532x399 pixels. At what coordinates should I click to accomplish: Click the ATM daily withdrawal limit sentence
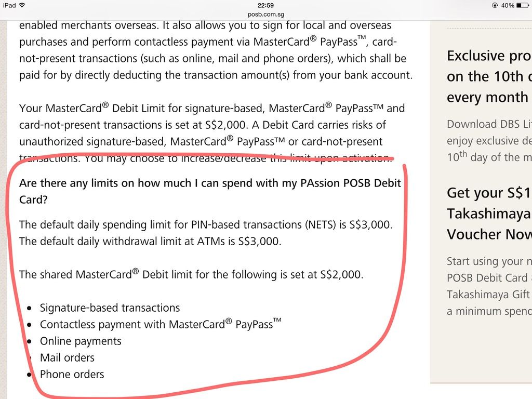click(150, 242)
